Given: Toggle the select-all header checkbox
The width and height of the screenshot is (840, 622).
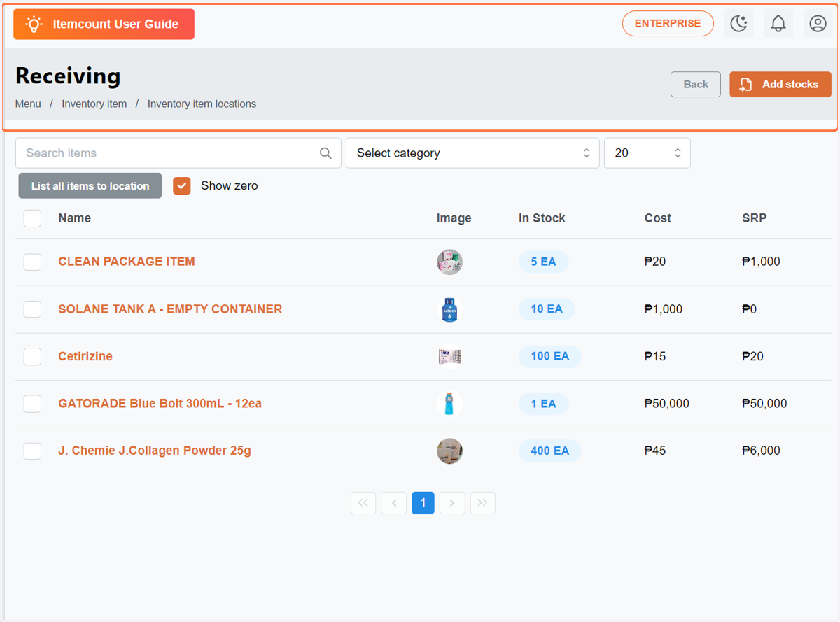Looking at the screenshot, I should [32, 218].
